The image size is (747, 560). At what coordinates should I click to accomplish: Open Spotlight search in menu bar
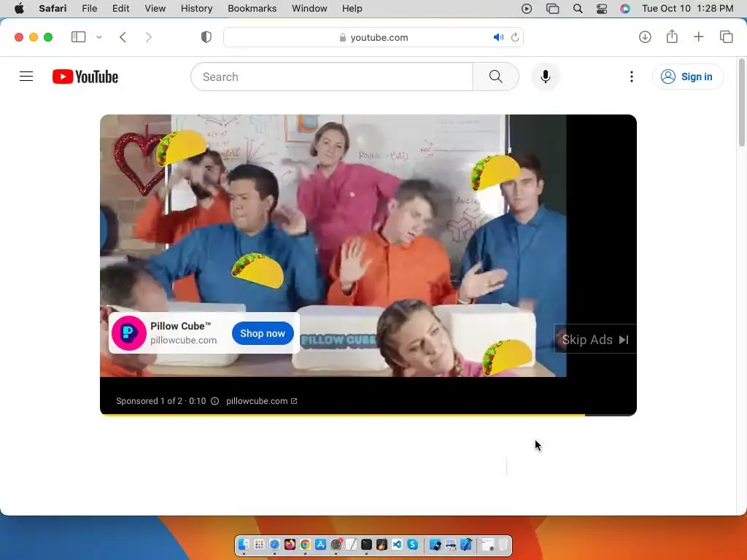coord(578,9)
